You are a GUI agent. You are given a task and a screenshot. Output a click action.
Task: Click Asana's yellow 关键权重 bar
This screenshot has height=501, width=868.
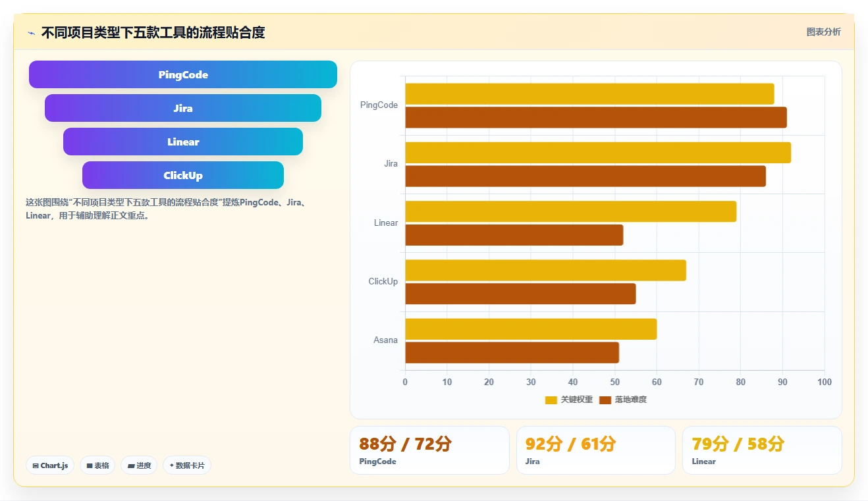pyautogui.click(x=531, y=329)
